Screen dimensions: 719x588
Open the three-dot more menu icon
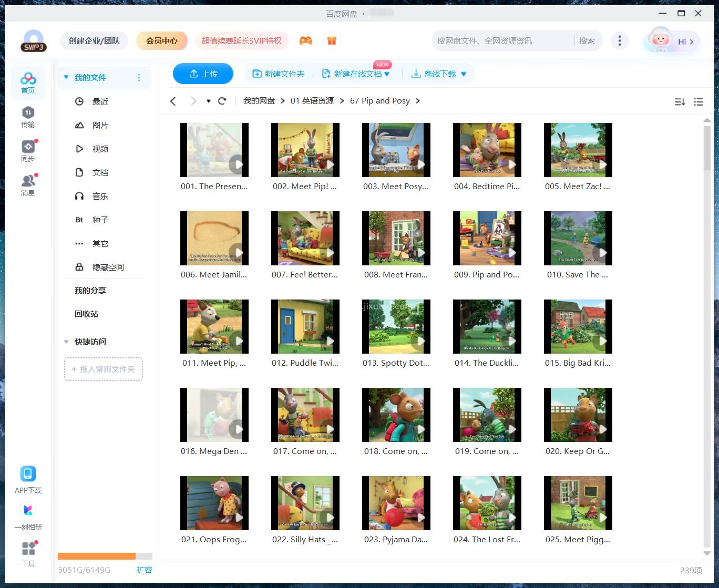click(620, 40)
